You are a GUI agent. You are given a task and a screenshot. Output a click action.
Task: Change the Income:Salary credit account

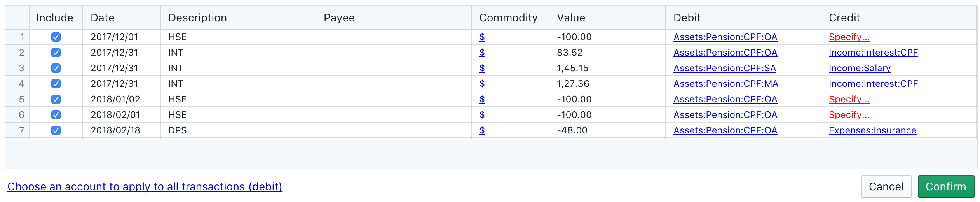tap(860, 68)
